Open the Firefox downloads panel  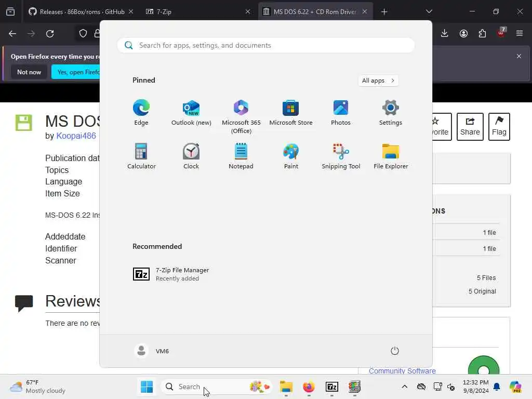tap(445, 33)
